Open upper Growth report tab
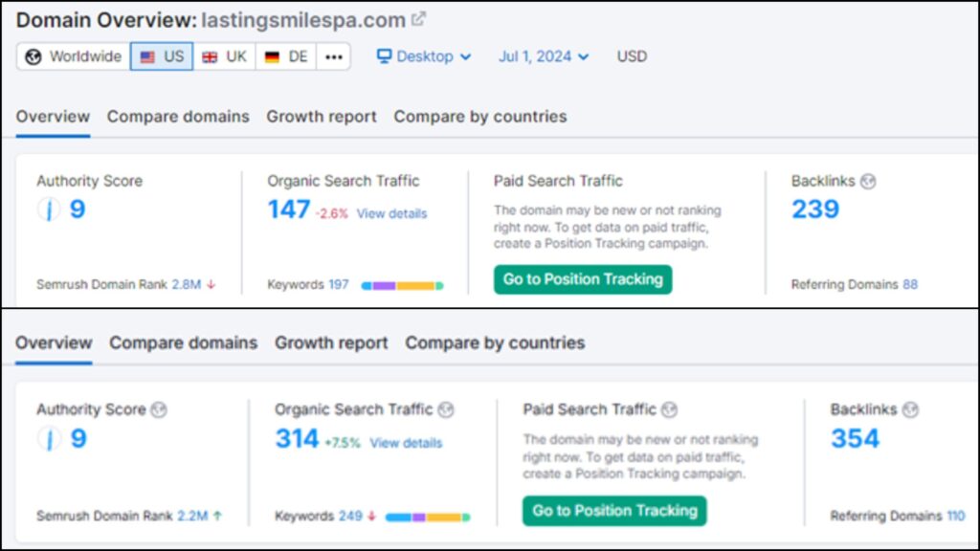Viewport: 980px width, 551px height. pyautogui.click(x=322, y=117)
